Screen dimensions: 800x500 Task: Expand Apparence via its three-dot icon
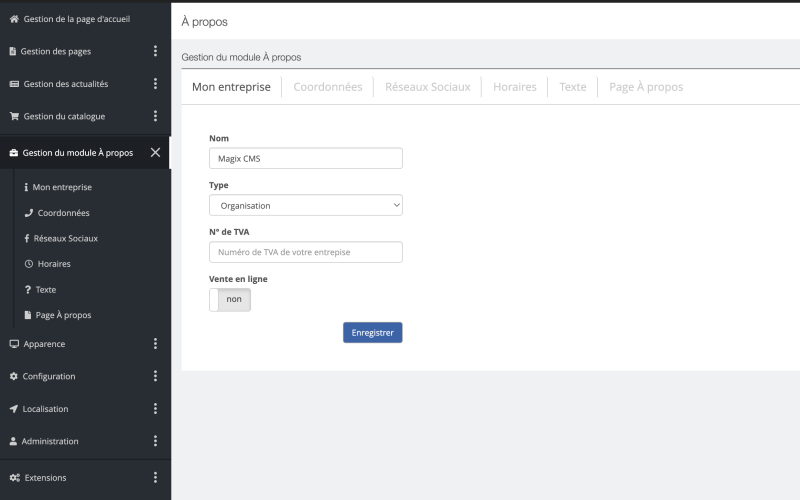pyautogui.click(x=156, y=344)
